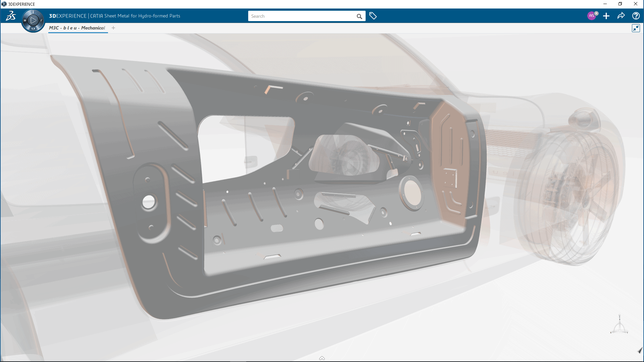The image size is (644, 362).
Task: Scroll down the bottom panel arrow
Action: (322, 358)
